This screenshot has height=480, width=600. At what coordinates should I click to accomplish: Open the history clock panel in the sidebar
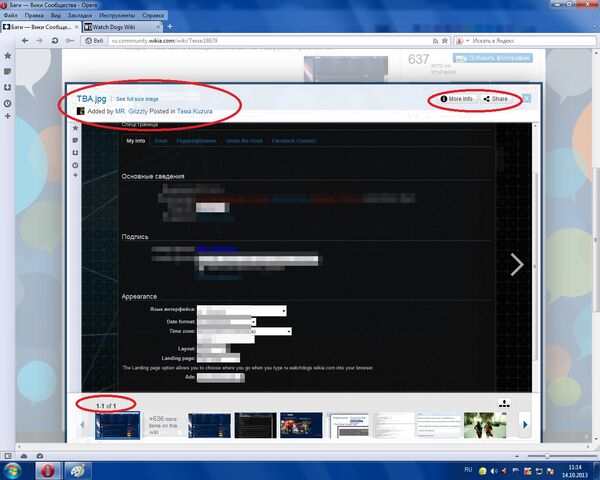tap(8, 103)
